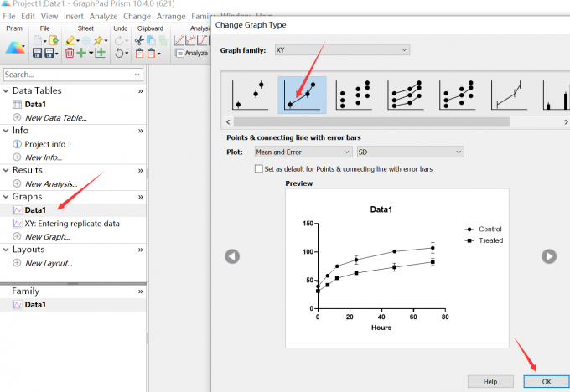The width and height of the screenshot is (570, 392).
Task: Cut using the scissors icon
Action: (x=139, y=40)
